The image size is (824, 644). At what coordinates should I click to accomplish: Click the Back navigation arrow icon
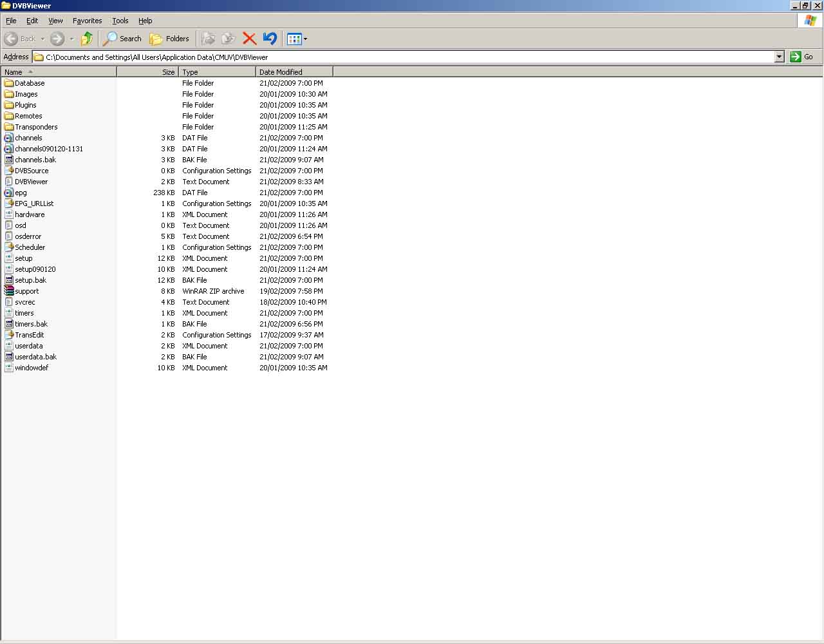pos(11,39)
